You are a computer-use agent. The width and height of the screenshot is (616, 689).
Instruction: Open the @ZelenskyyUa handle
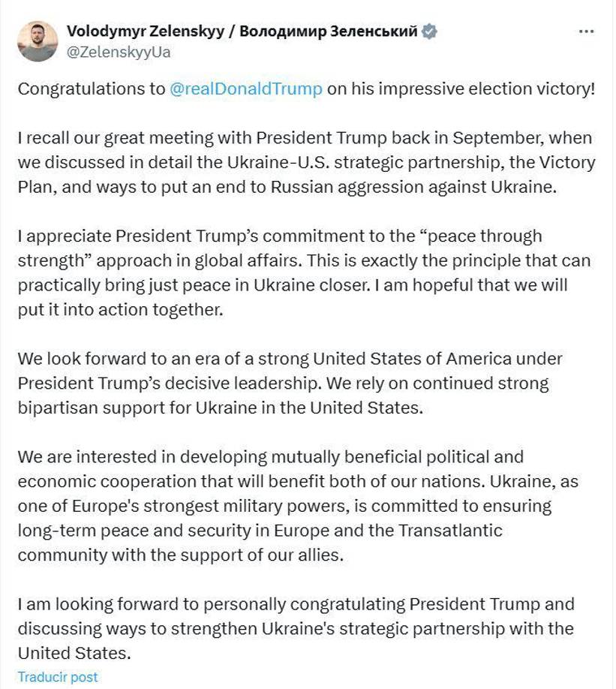(118, 52)
